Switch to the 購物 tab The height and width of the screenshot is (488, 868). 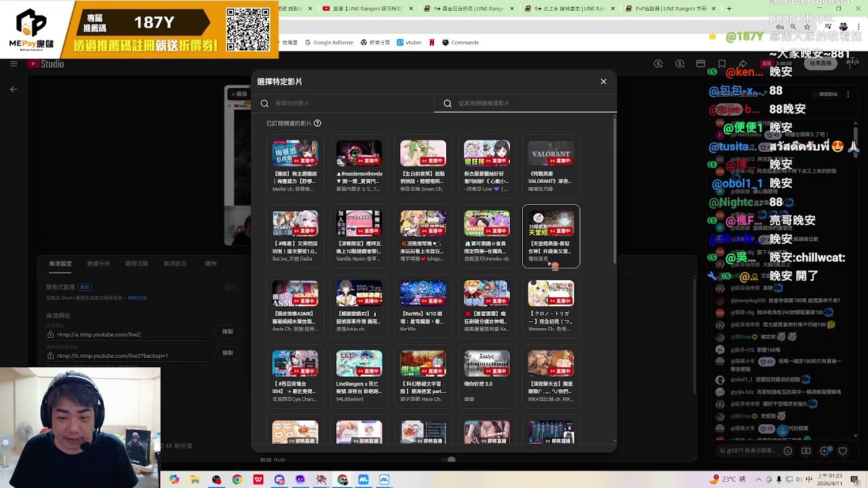click(211, 264)
